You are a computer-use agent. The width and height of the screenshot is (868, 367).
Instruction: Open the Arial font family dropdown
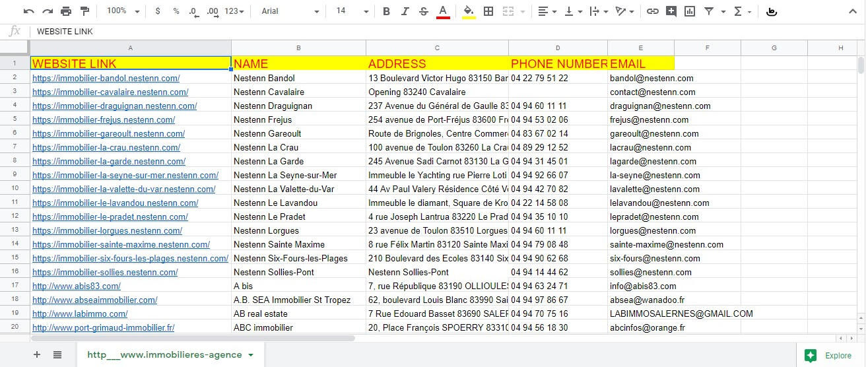pyautogui.click(x=290, y=11)
